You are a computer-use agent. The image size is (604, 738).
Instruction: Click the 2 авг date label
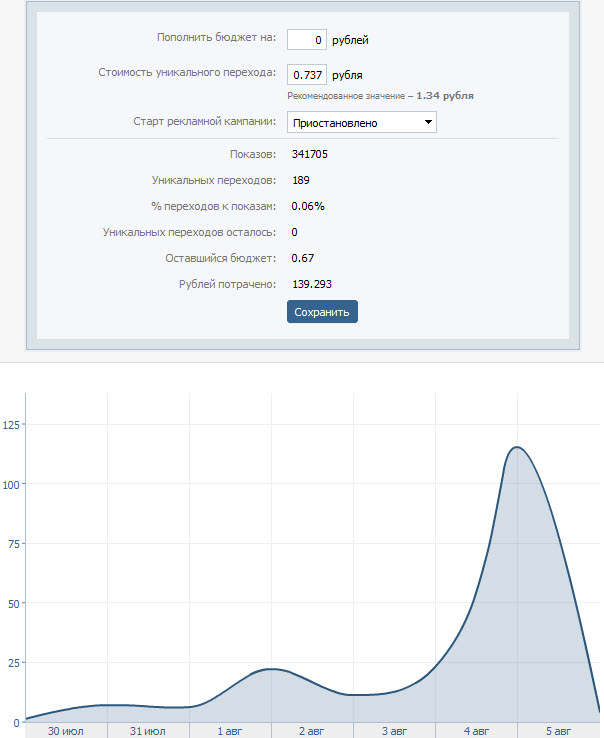tap(311, 731)
